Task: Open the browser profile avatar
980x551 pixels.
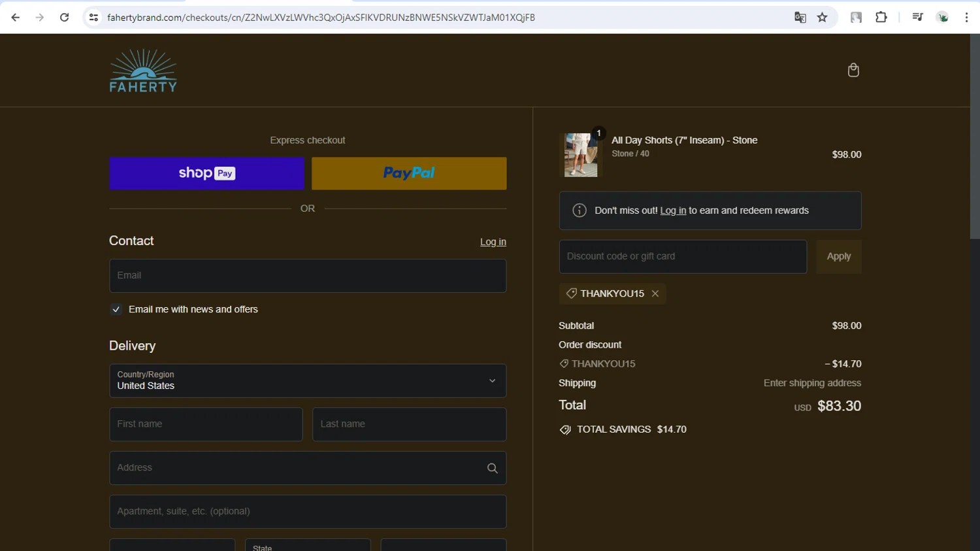Action: click(x=942, y=18)
